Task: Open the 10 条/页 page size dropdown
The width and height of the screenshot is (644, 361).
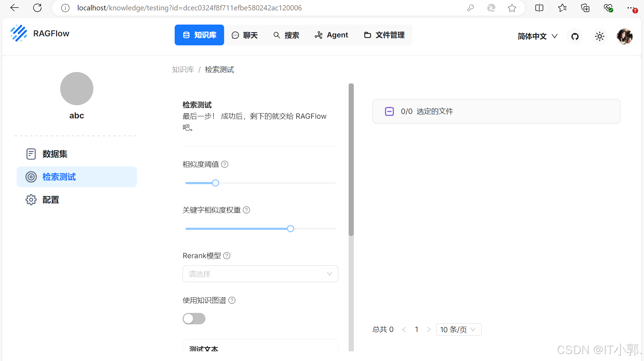Action: pyautogui.click(x=459, y=329)
